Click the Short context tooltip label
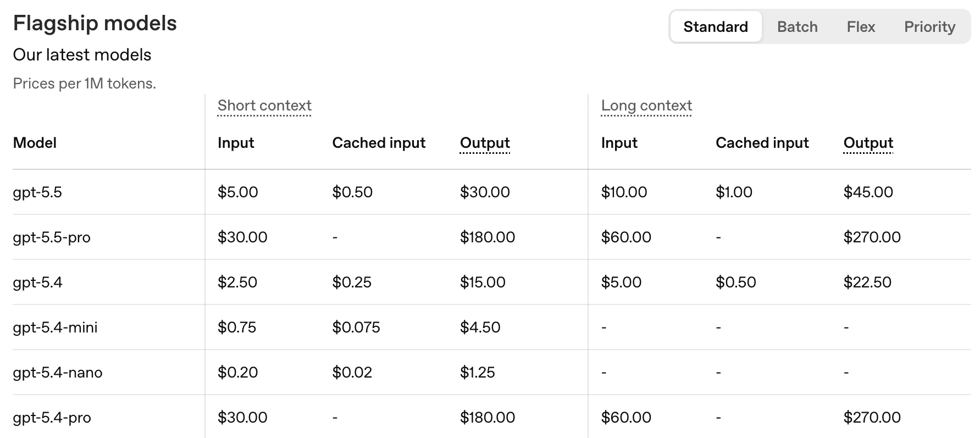The height and width of the screenshot is (438, 980). [264, 105]
